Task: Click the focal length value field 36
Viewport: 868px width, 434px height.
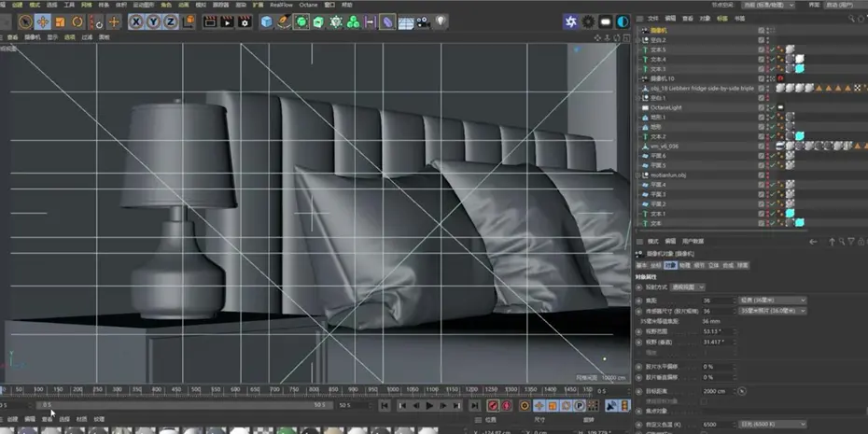Action: click(718, 300)
